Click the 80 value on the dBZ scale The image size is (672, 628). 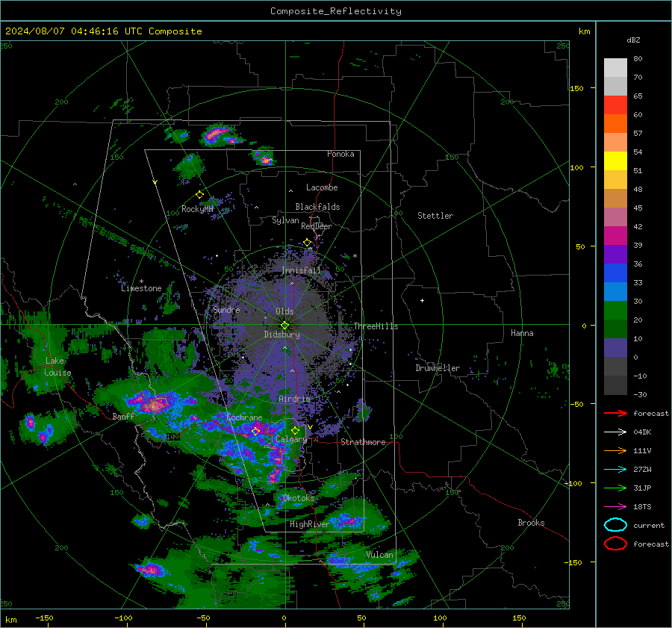click(638, 58)
